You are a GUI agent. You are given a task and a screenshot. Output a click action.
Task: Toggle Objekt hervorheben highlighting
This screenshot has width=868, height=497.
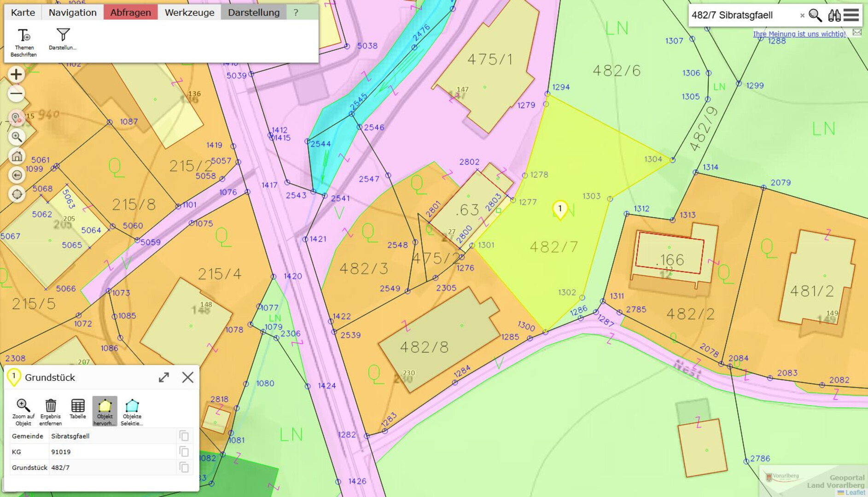click(105, 411)
